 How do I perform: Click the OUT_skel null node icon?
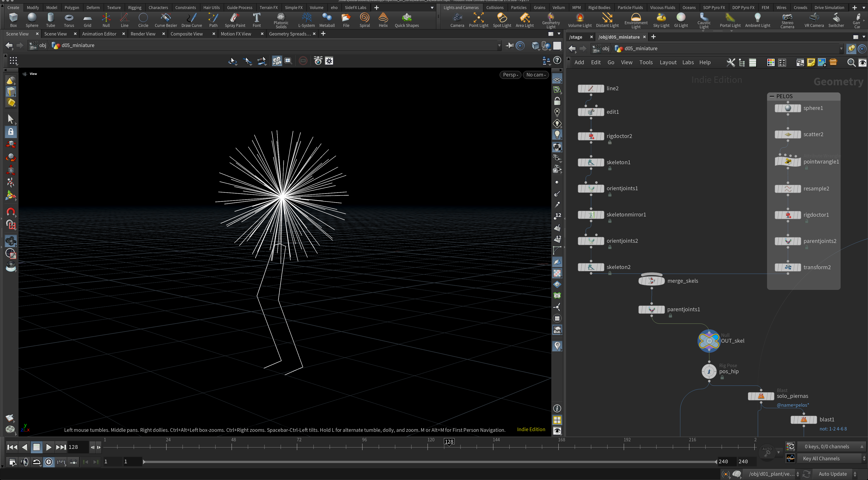[x=709, y=341]
